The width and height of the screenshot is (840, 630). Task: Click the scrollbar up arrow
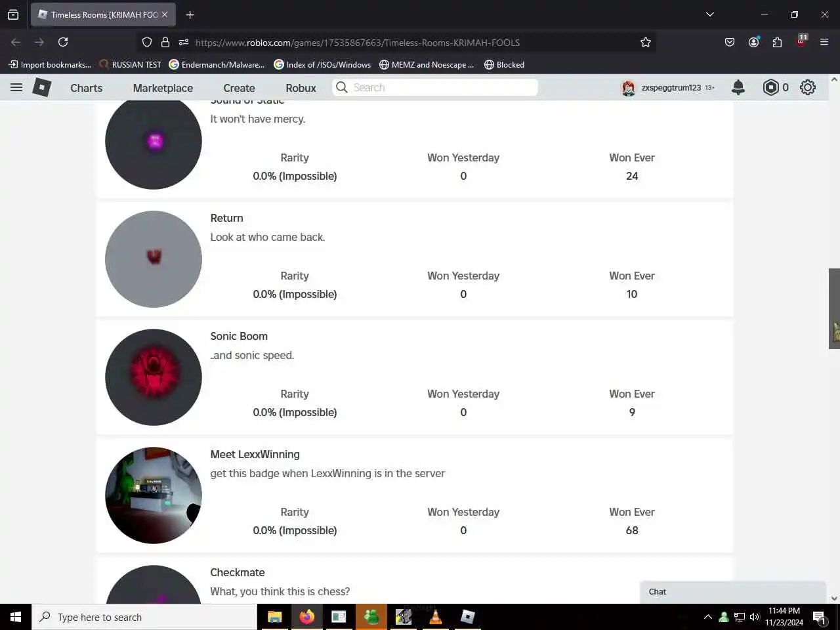pyautogui.click(x=834, y=79)
